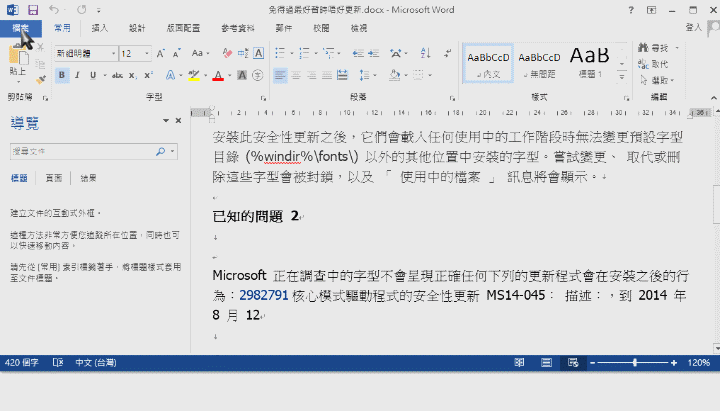Click the Grow Font icon

point(160,53)
